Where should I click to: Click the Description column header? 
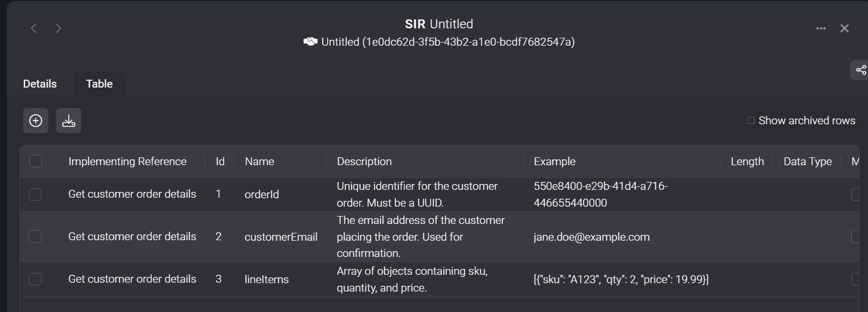364,162
